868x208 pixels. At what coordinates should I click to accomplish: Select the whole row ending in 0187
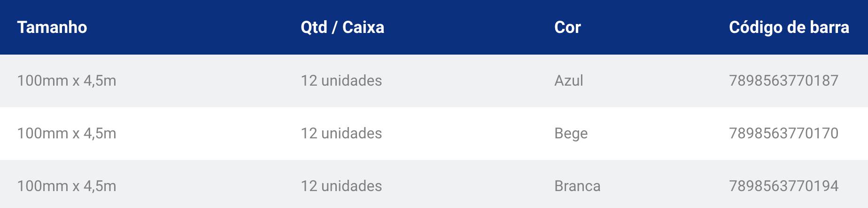[x=434, y=81]
